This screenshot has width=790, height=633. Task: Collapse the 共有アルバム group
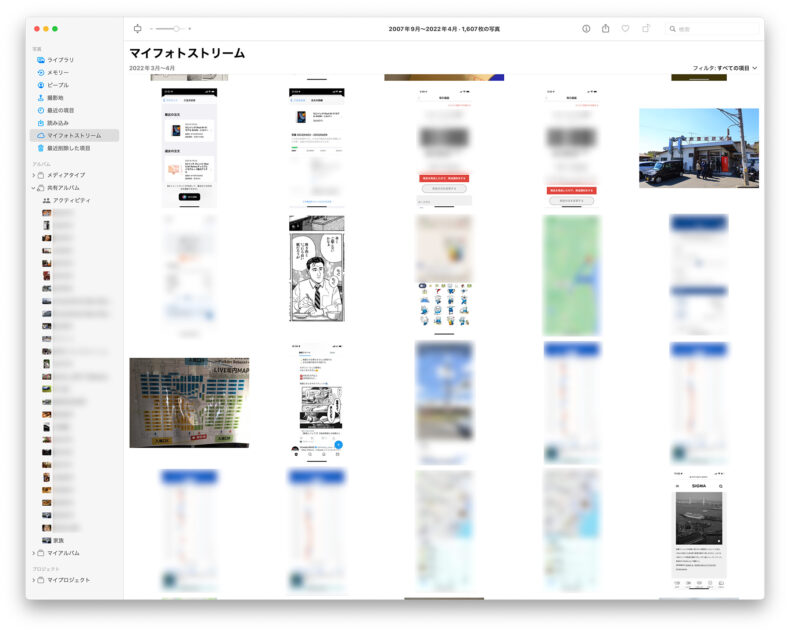click(x=33, y=188)
